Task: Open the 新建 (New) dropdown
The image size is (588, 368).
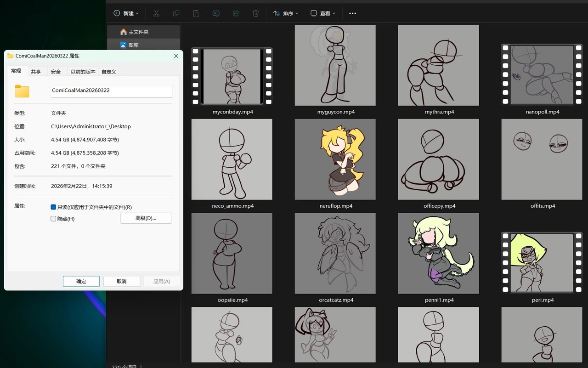Action: [x=126, y=13]
